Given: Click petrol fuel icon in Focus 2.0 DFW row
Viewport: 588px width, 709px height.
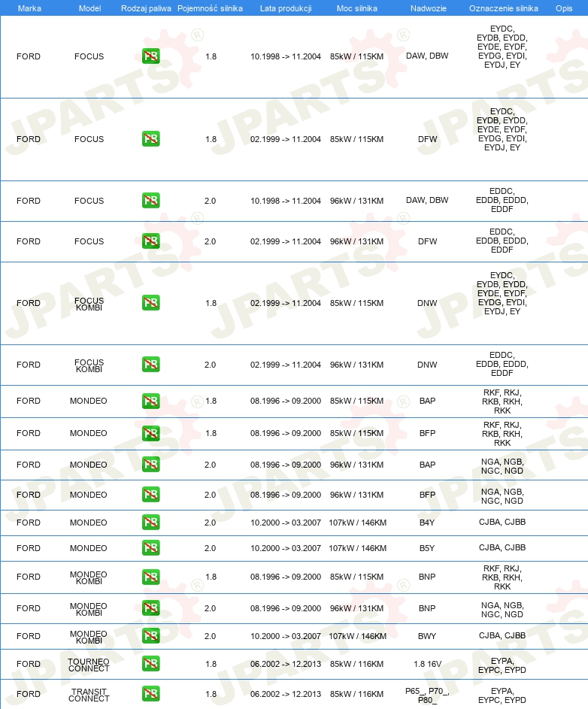Looking at the screenshot, I should 150,241.
